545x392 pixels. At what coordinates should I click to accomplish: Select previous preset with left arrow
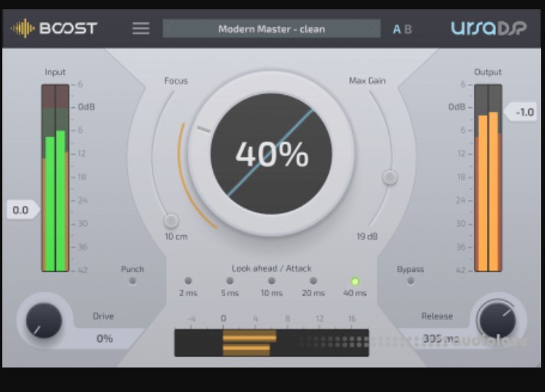tap(170, 28)
